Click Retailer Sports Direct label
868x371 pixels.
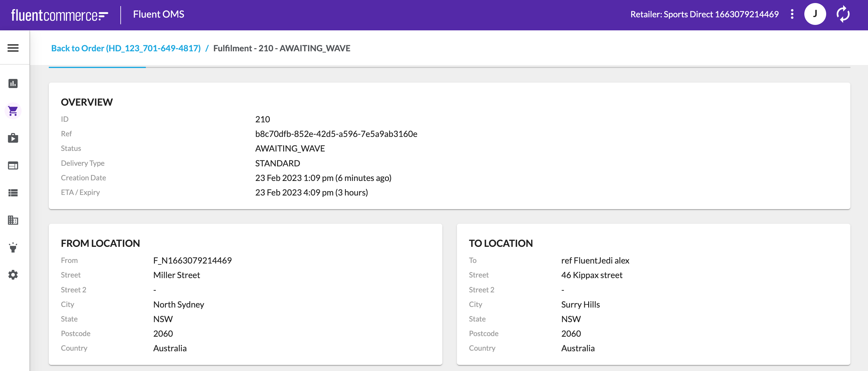point(704,14)
